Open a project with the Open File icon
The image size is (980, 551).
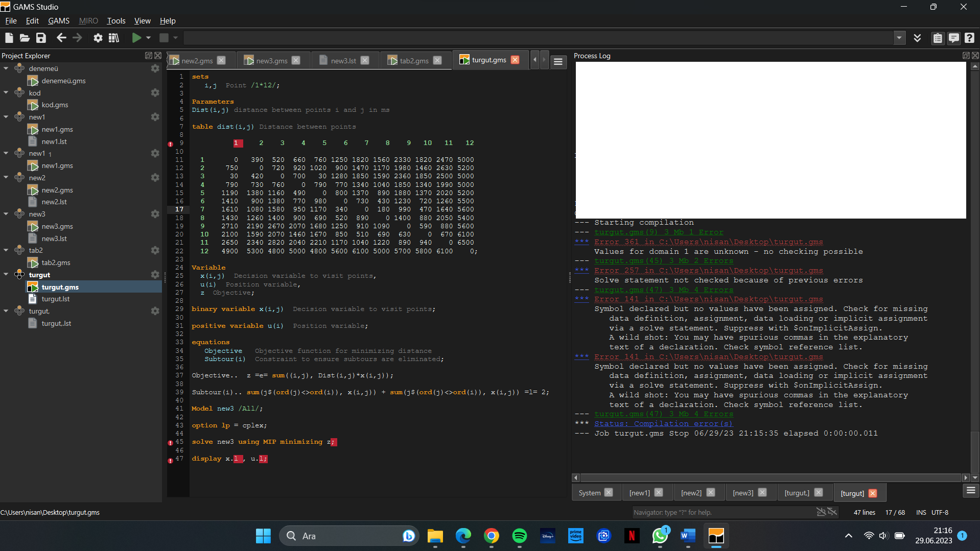[x=25, y=37]
